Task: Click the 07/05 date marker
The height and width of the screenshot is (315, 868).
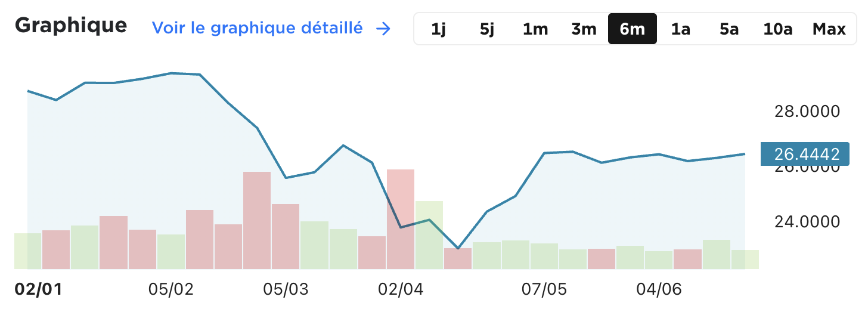Action: (x=544, y=289)
